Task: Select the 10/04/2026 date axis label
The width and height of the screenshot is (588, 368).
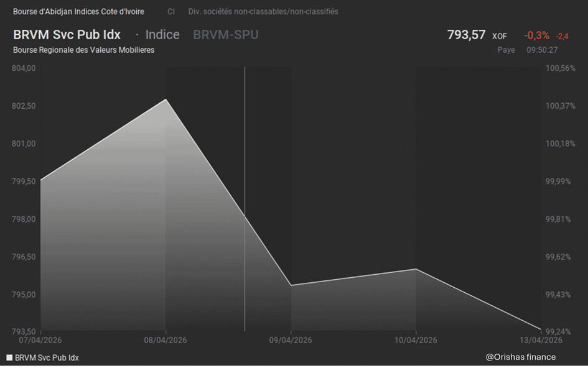Action: (416, 340)
